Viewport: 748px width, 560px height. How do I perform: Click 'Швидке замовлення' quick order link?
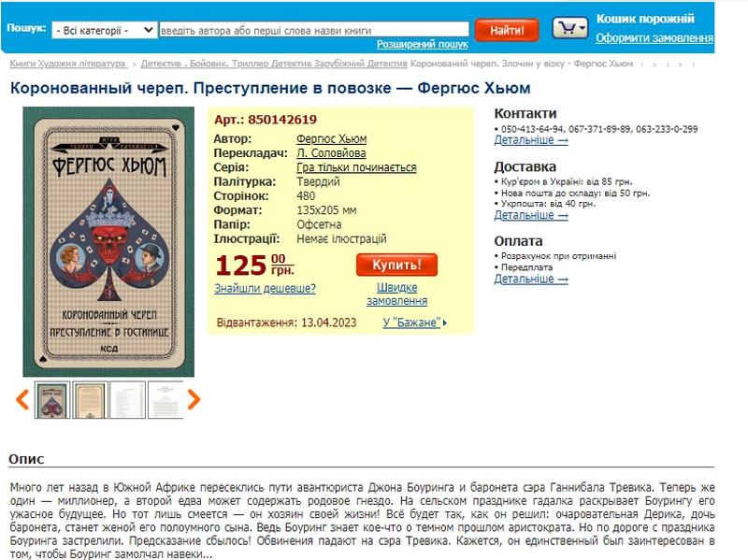396,294
